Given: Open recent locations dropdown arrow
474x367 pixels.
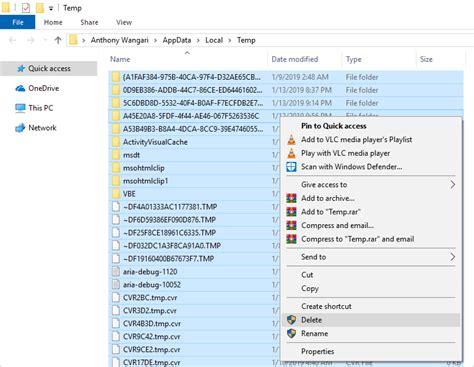Looking at the screenshot, I should (45, 40).
